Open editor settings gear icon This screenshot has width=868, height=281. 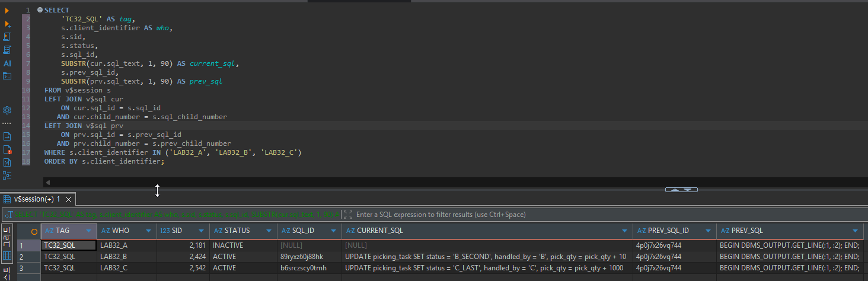[8, 110]
